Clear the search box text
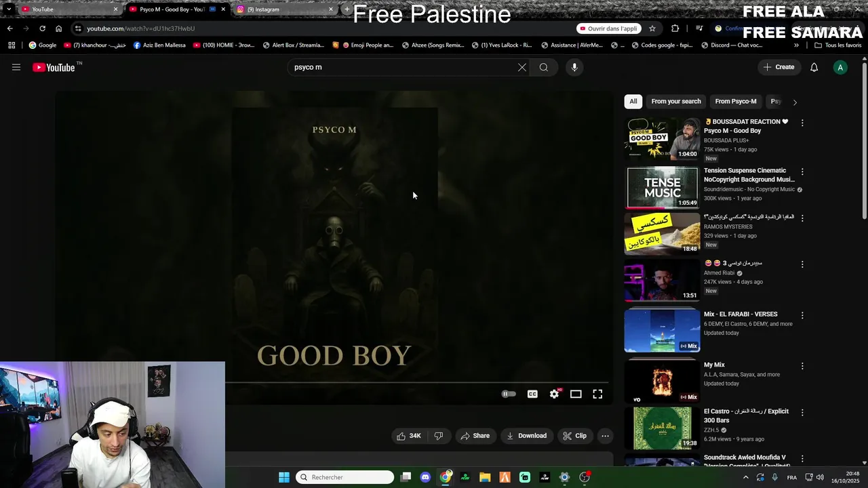The image size is (868, 488). click(522, 67)
